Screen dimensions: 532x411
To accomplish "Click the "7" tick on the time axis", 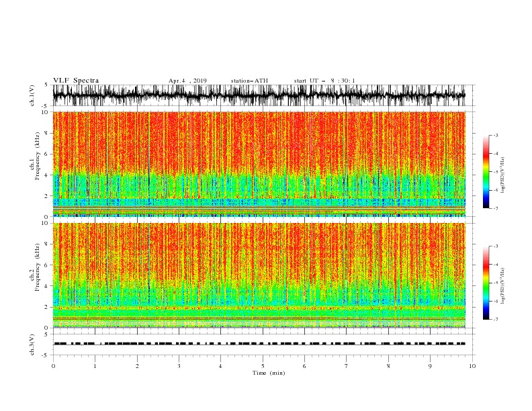I will (x=347, y=366).
